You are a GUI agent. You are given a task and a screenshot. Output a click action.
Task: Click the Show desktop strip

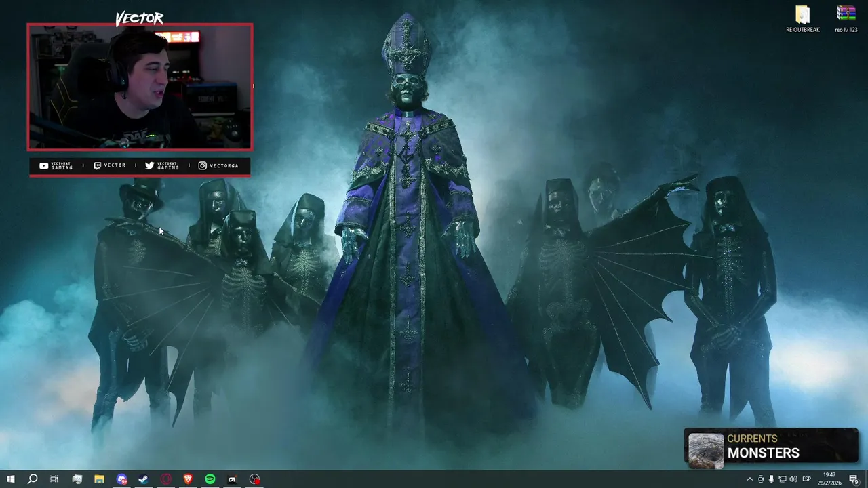click(866, 479)
